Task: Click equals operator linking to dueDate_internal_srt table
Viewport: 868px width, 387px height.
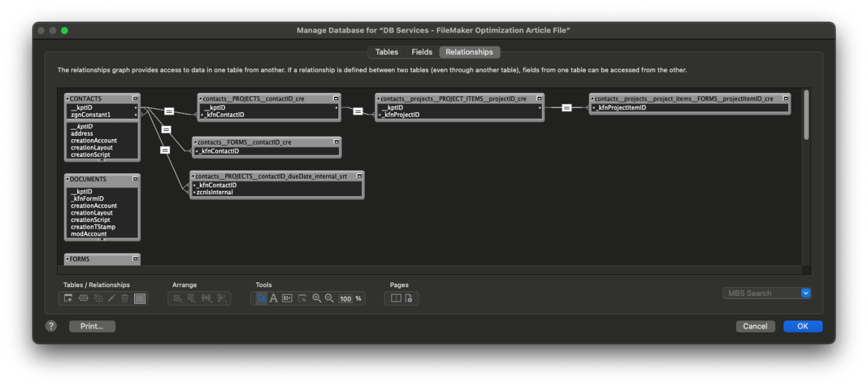Action: click(164, 150)
